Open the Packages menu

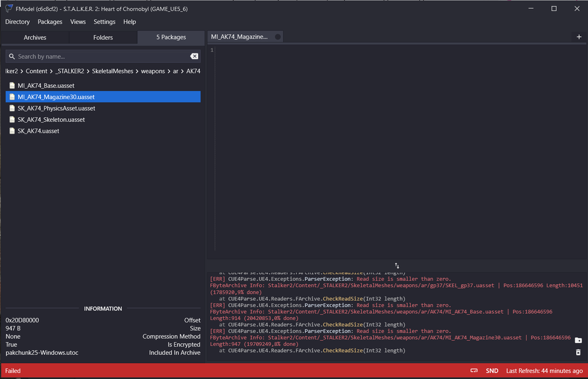50,22
